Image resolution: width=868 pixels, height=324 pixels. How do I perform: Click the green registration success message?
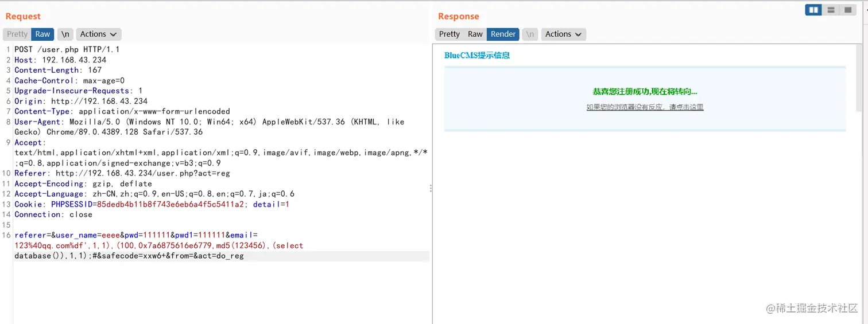(x=645, y=92)
